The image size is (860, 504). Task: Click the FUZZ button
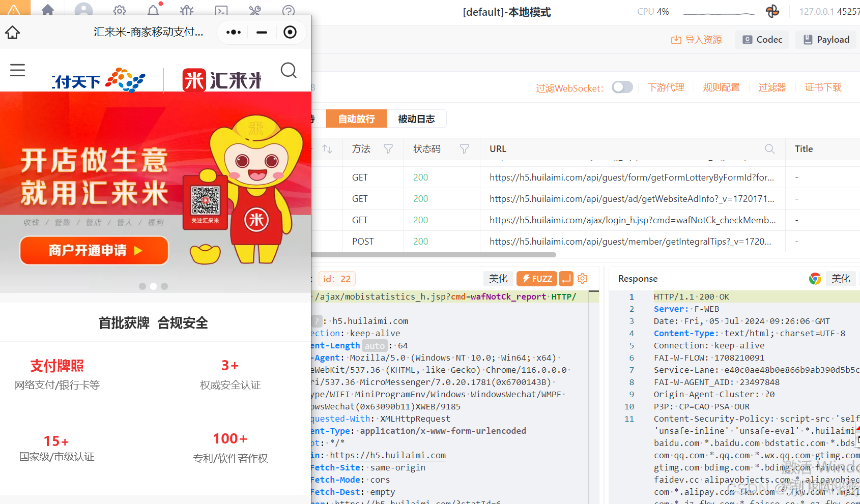(536, 279)
